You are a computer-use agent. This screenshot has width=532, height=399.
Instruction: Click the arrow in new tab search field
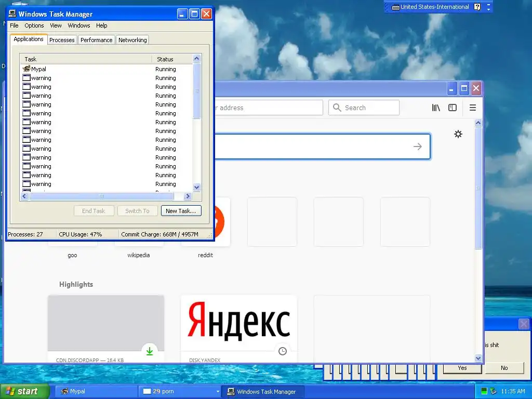tap(418, 147)
